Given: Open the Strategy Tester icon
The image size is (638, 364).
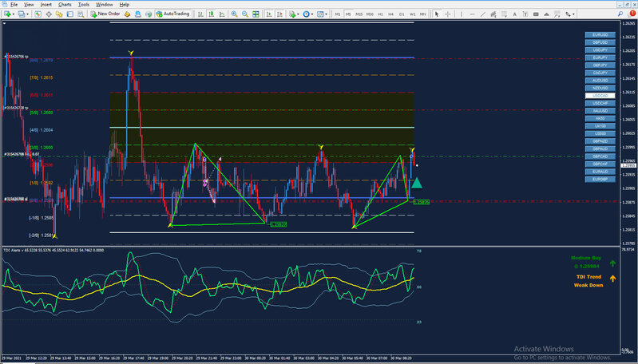Looking at the screenshot, I should point(81,14).
